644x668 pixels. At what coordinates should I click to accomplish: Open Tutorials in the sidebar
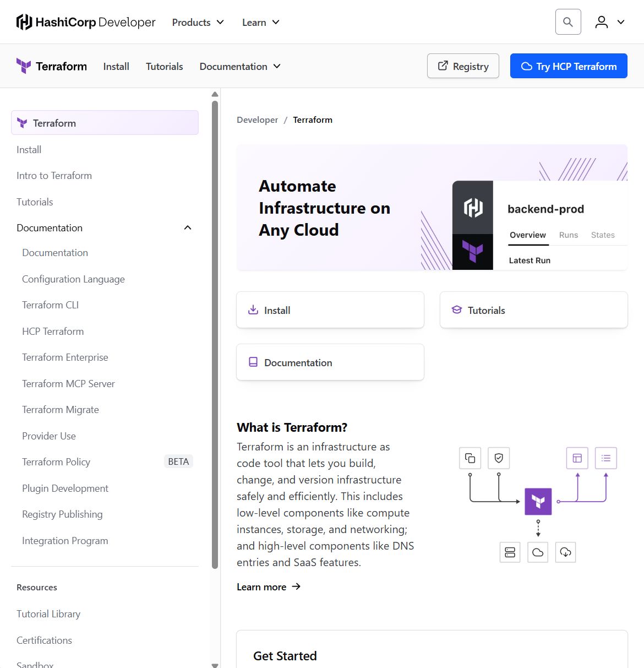35,202
